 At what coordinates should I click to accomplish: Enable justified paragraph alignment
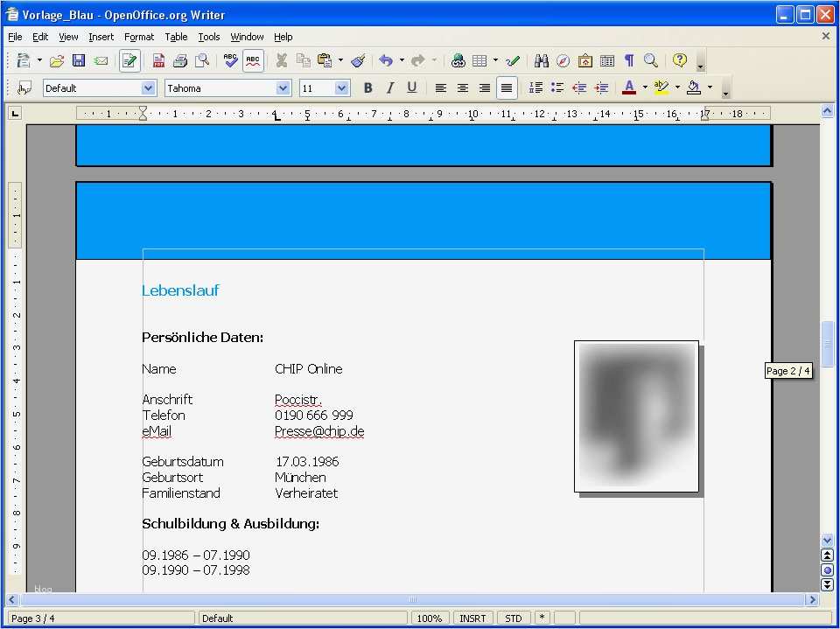pyautogui.click(x=506, y=87)
